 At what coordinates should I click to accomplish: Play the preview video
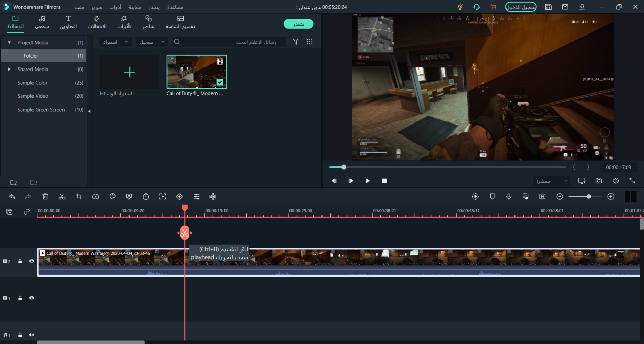coord(368,181)
